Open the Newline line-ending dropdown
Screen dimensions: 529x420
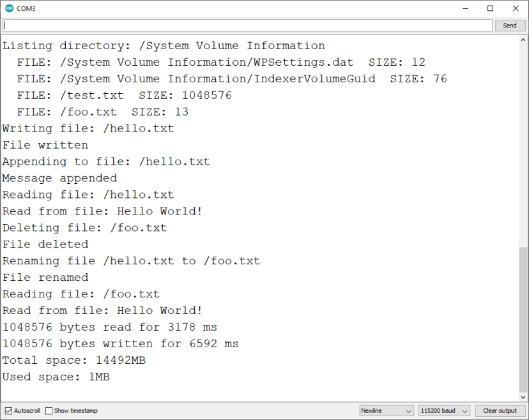click(386, 410)
